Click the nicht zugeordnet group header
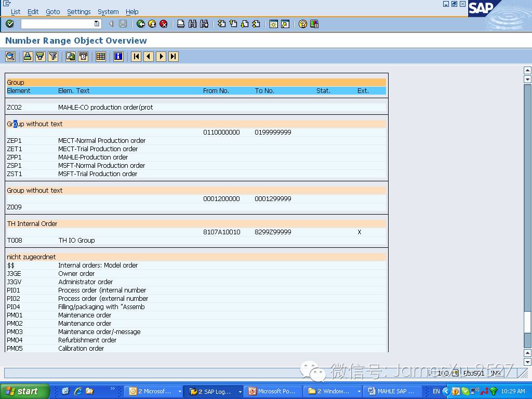This screenshot has height=399, width=532. tap(196, 257)
